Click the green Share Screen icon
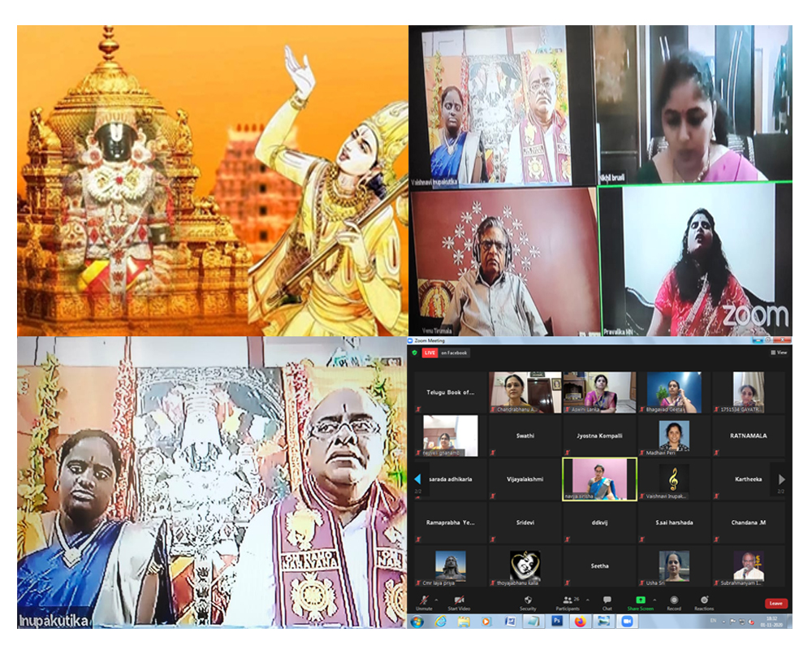This screenshot has height=650, width=812. (640, 600)
